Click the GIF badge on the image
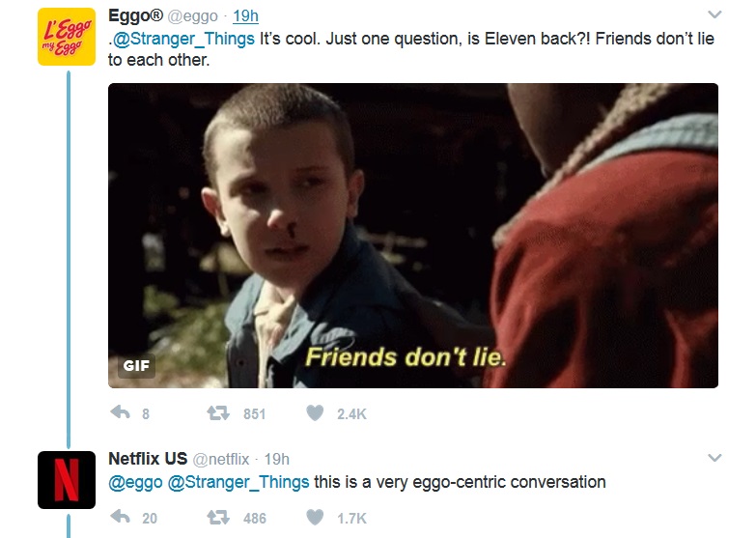756x538 pixels. [136, 366]
